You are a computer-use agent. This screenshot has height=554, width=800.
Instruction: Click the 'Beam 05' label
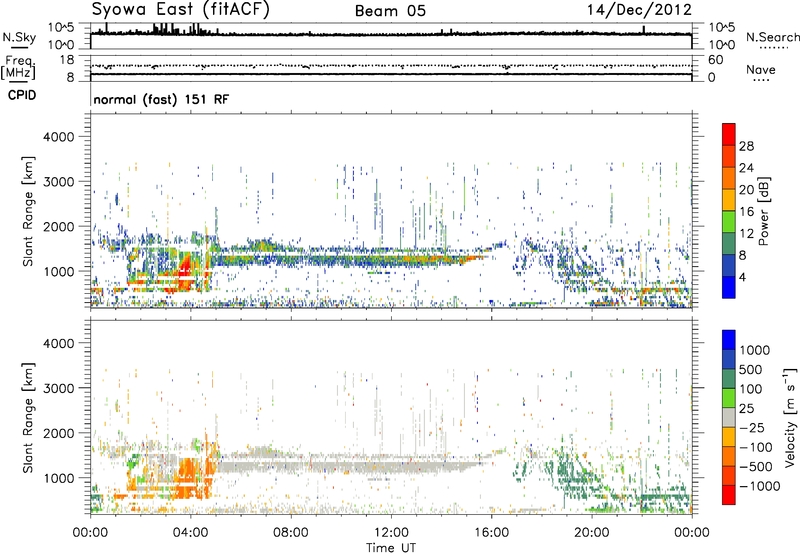[x=390, y=11]
